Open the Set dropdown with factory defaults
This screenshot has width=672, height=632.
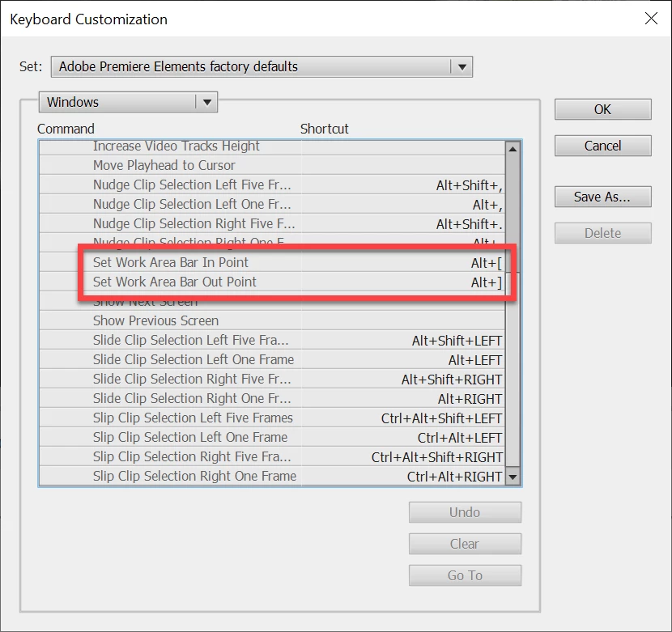click(262, 67)
